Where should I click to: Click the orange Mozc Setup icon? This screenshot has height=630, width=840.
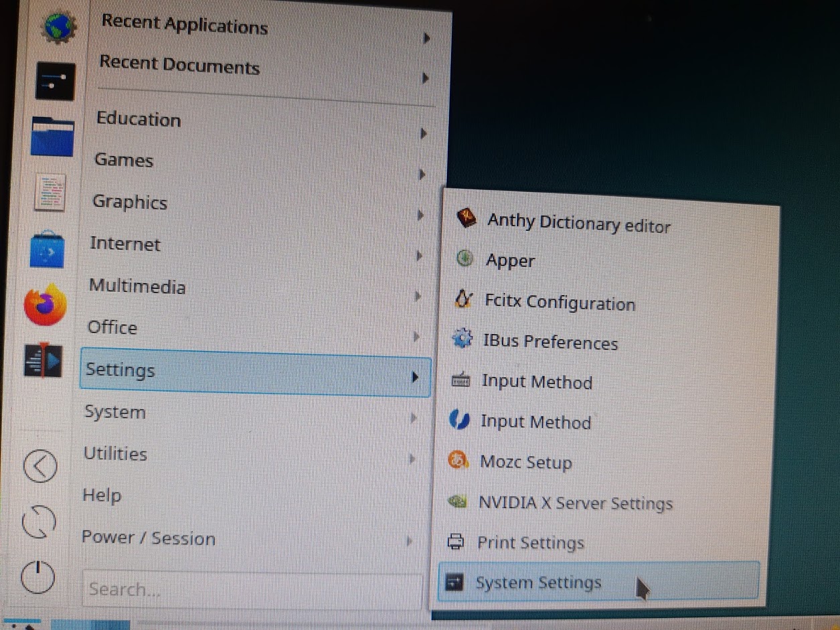coord(458,461)
